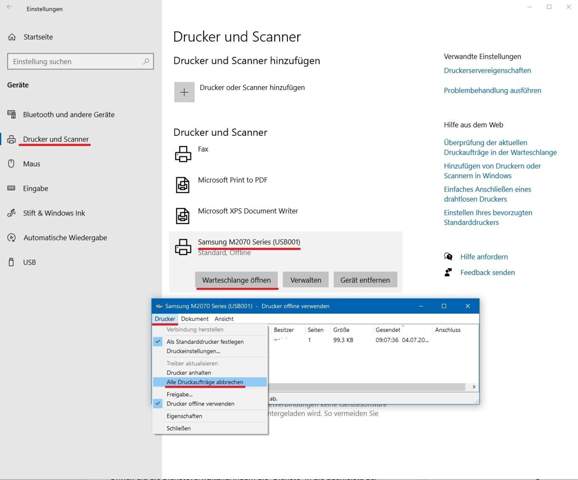Select Microsoft XPS Document Writer text
Viewport: 578px width, 480px height.
[x=248, y=211]
